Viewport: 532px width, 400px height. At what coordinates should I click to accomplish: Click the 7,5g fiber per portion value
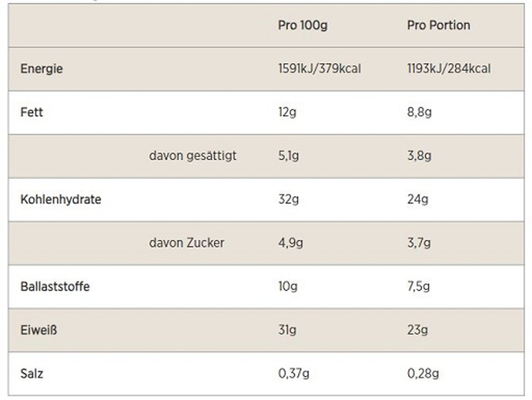click(x=418, y=286)
